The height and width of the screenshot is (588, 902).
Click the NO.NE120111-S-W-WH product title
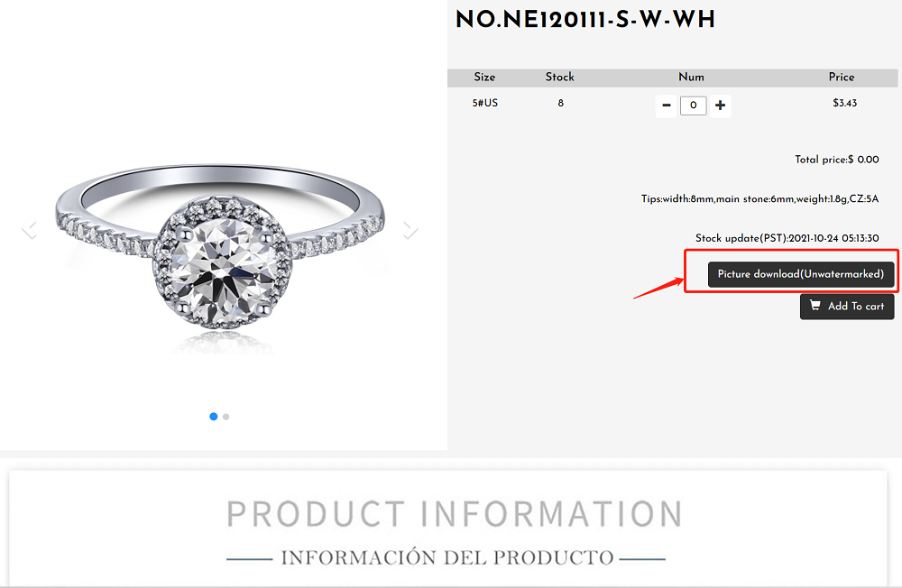(x=585, y=20)
